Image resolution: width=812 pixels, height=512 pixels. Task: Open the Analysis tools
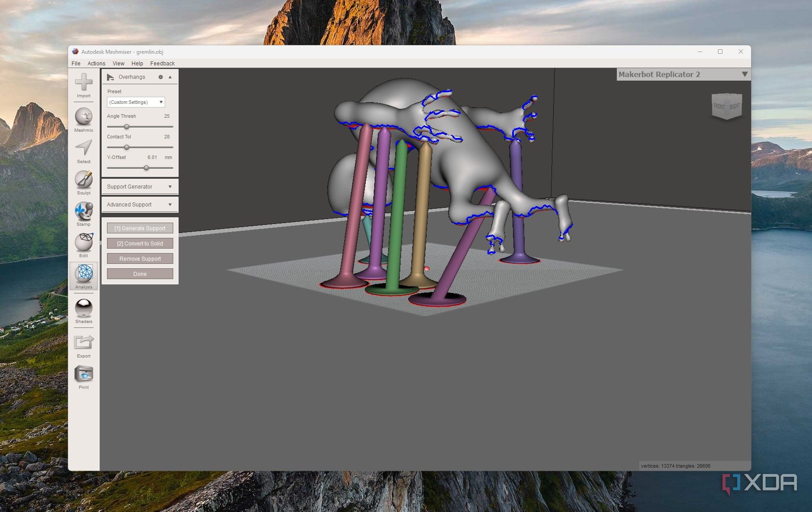(x=84, y=276)
